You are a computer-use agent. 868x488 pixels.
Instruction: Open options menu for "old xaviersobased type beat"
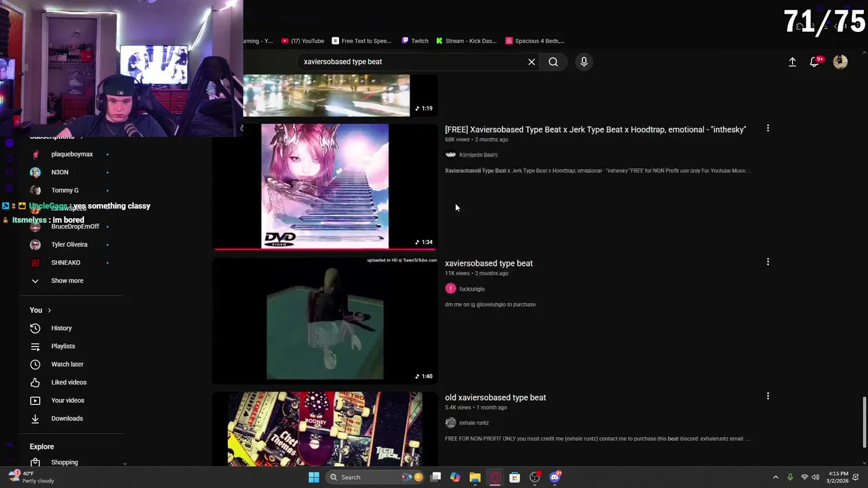[x=768, y=396]
